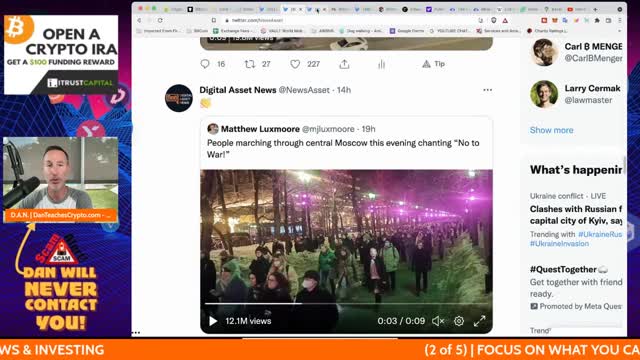Open the Charts Ratings bookmark
This screenshot has width=640, height=360.
tap(547, 31)
